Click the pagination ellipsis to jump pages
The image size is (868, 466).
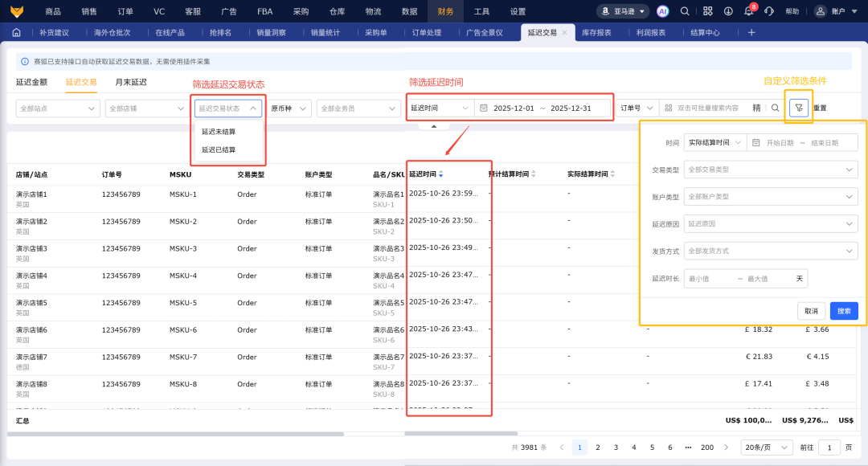pos(688,448)
